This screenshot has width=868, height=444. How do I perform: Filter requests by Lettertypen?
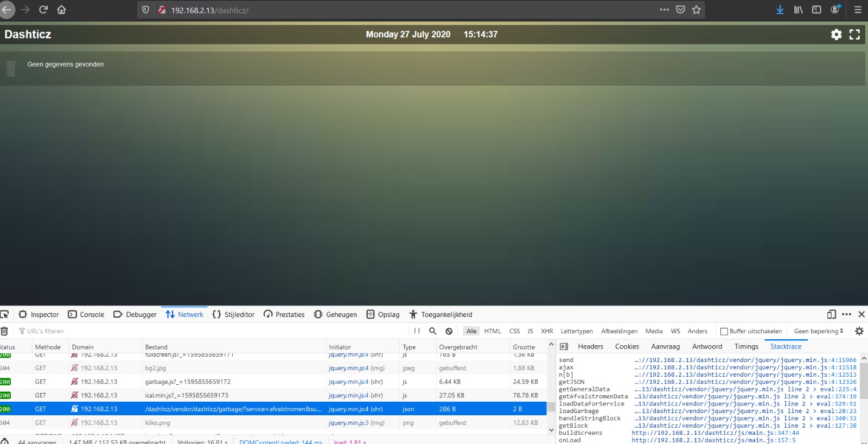(577, 331)
